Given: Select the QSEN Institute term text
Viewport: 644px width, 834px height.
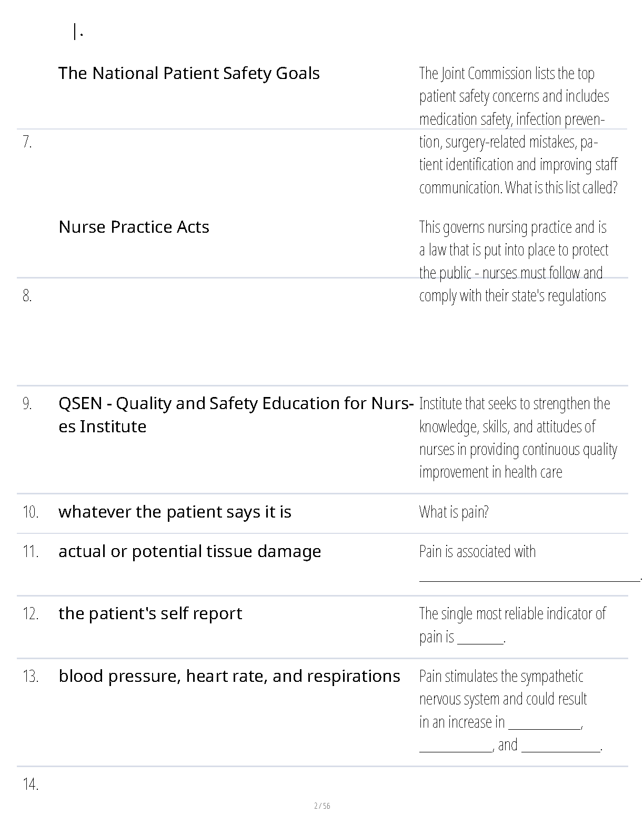Looking at the screenshot, I should (235, 415).
